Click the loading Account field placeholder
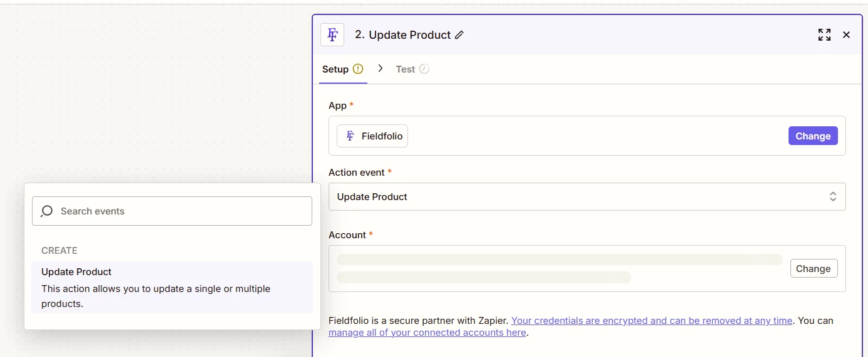868x357 pixels. coord(559,268)
